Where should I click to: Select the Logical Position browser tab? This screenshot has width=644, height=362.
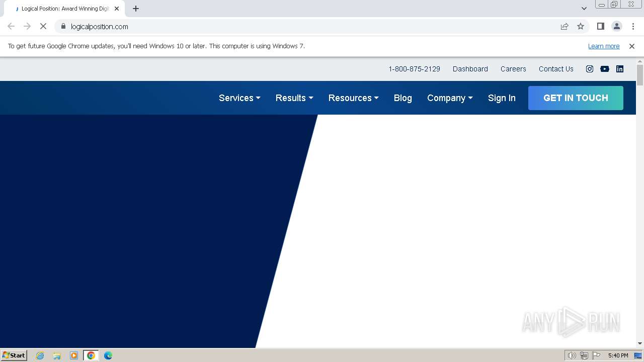point(65,9)
